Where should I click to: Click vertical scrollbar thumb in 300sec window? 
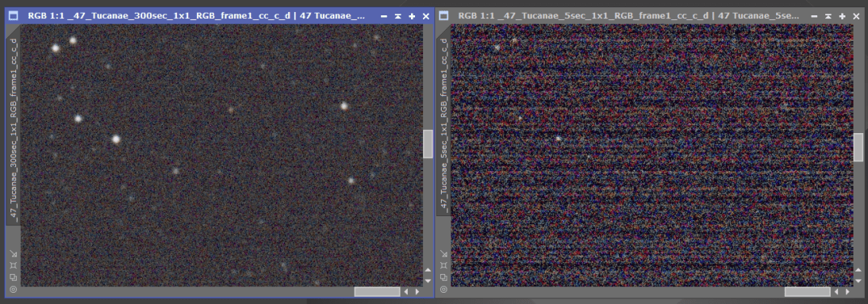428,144
